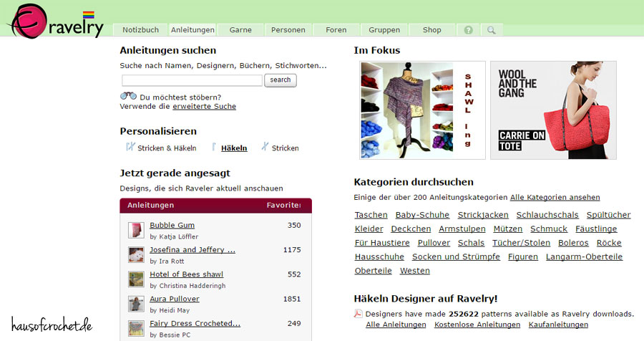Image resolution: width=644 pixels, height=341 pixels.
Task: Click the Hotel of Bees shawl thumbnail
Action: tap(136, 279)
